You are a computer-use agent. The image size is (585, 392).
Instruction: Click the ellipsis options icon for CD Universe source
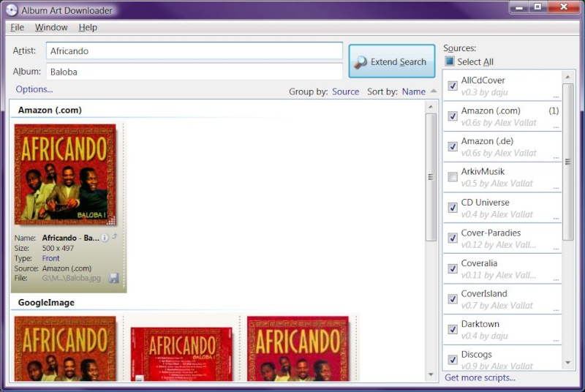pyautogui.click(x=556, y=219)
